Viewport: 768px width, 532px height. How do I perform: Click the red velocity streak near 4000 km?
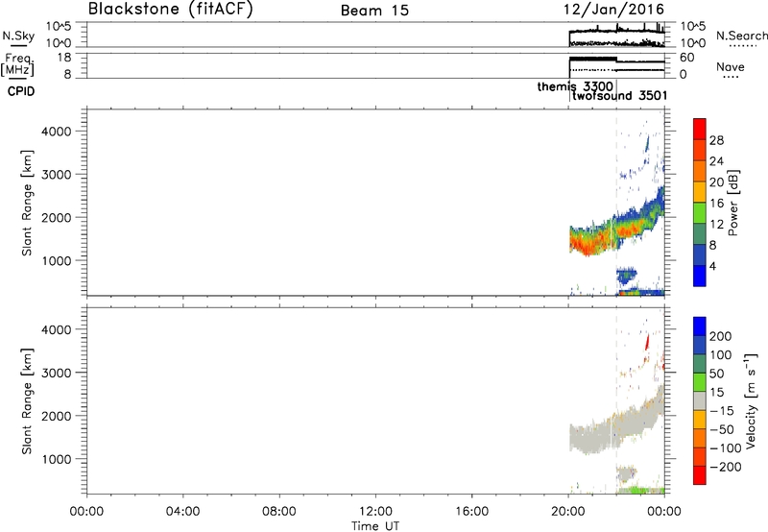pyautogui.click(x=647, y=342)
